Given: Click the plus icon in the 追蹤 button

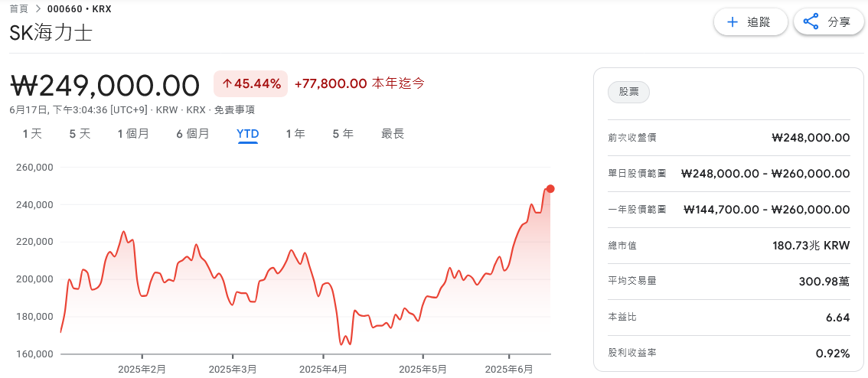Looking at the screenshot, I should point(733,22).
